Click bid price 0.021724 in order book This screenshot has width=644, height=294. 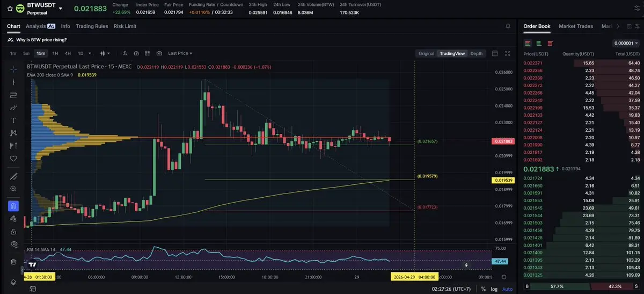tap(533, 178)
